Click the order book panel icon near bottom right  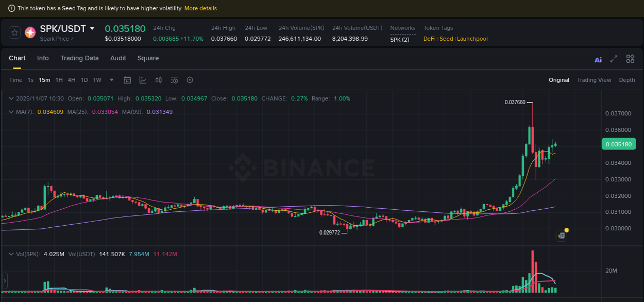(561, 235)
